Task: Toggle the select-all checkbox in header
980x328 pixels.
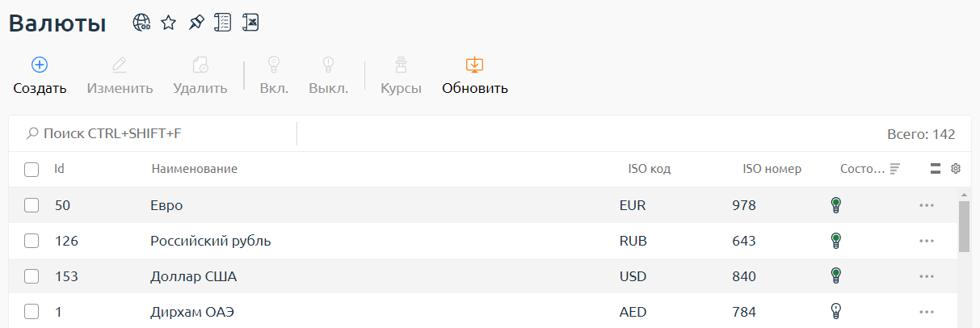Action: 32,170
